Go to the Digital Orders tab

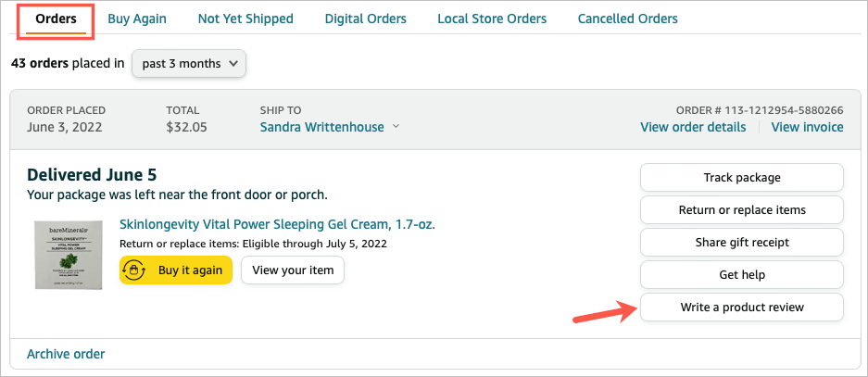(365, 19)
